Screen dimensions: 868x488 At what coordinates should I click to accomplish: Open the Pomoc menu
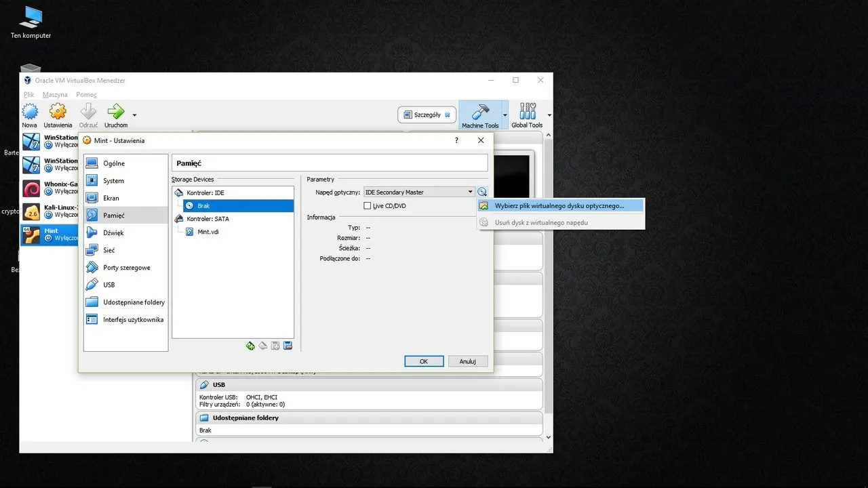tap(87, 95)
